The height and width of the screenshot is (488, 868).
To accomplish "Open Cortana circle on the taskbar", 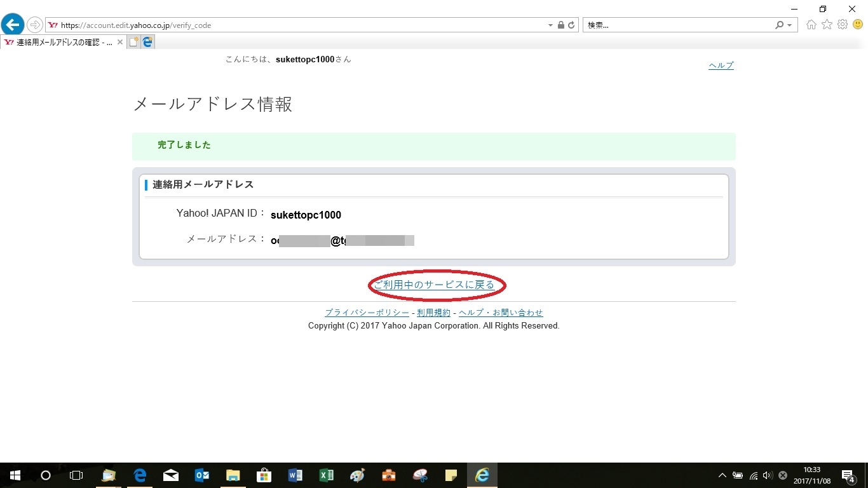I will pyautogui.click(x=45, y=475).
